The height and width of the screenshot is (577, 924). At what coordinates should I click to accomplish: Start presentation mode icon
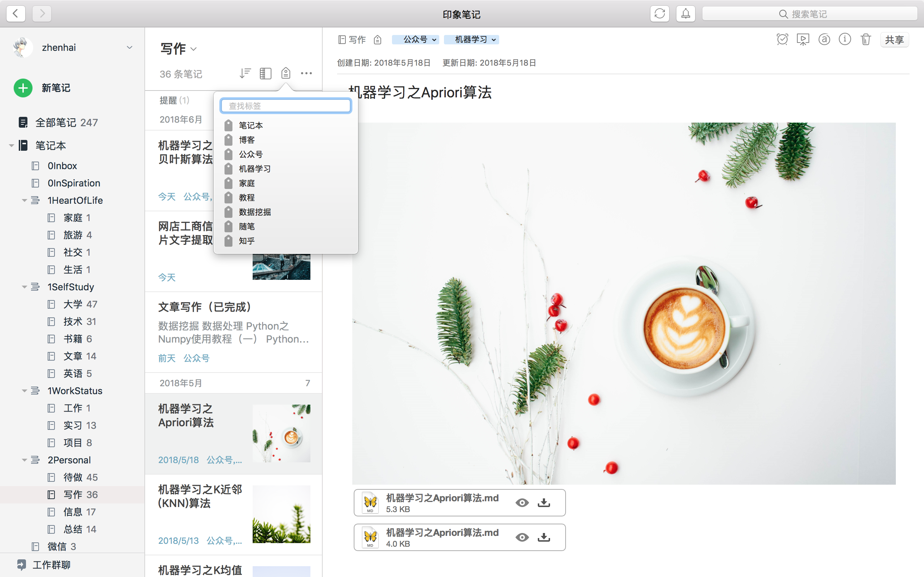tap(803, 39)
